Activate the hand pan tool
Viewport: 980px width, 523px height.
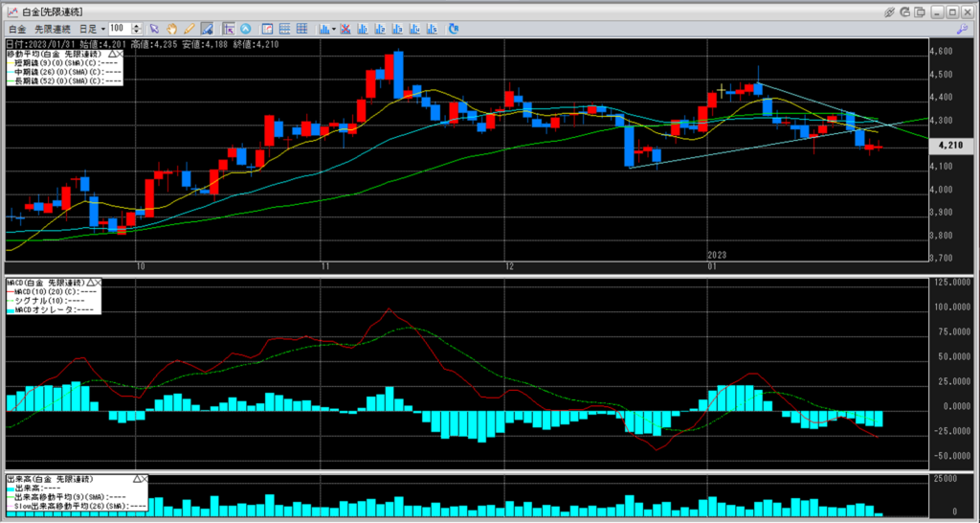click(x=171, y=29)
